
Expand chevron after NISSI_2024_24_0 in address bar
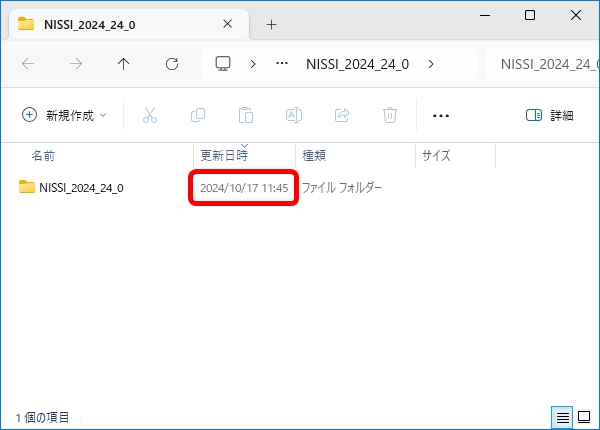pyautogui.click(x=430, y=64)
